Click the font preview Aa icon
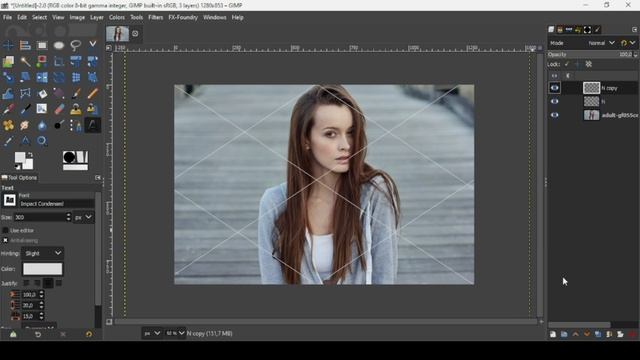The image size is (640, 360). [9, 200]
